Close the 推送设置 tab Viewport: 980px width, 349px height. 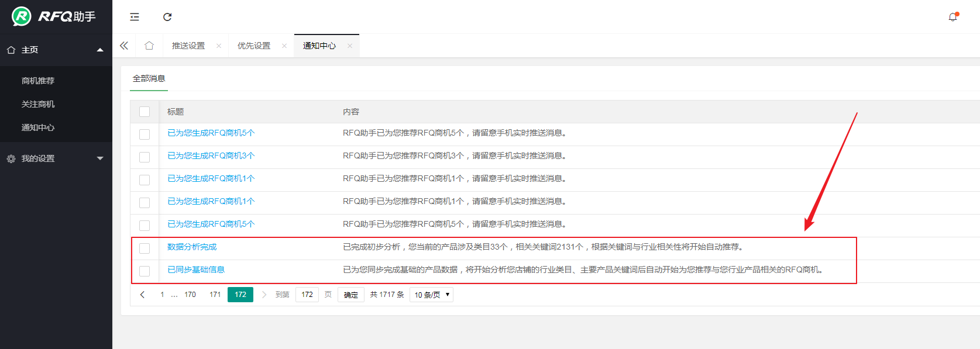click(219, 46)
